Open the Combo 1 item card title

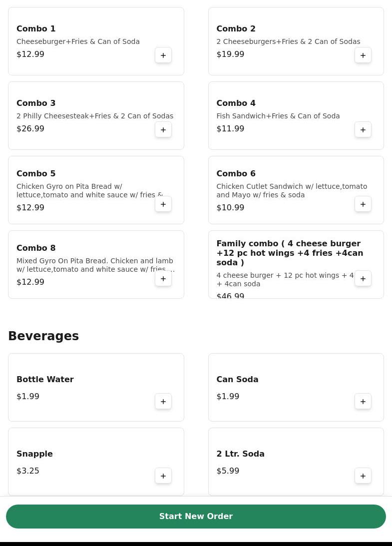[36, 29]
